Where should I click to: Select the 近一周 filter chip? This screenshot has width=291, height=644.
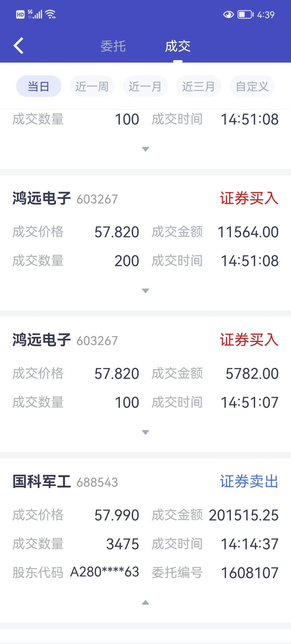pos(92,86)
